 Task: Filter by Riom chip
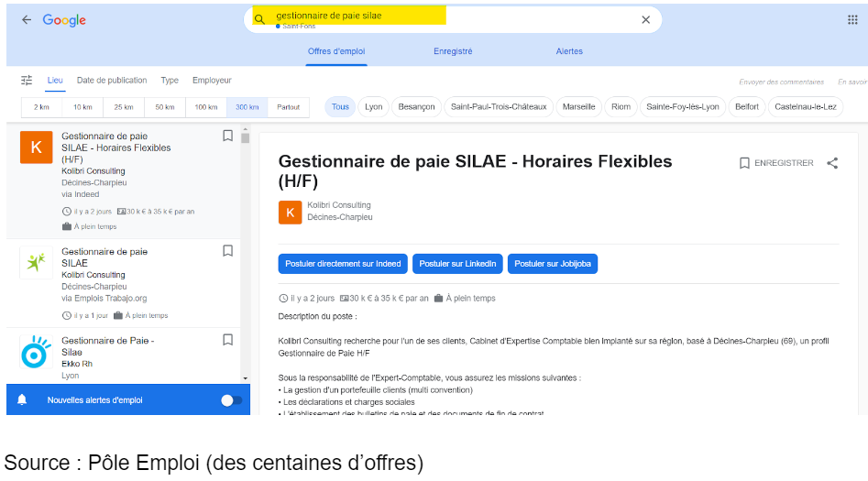[621, 107]
